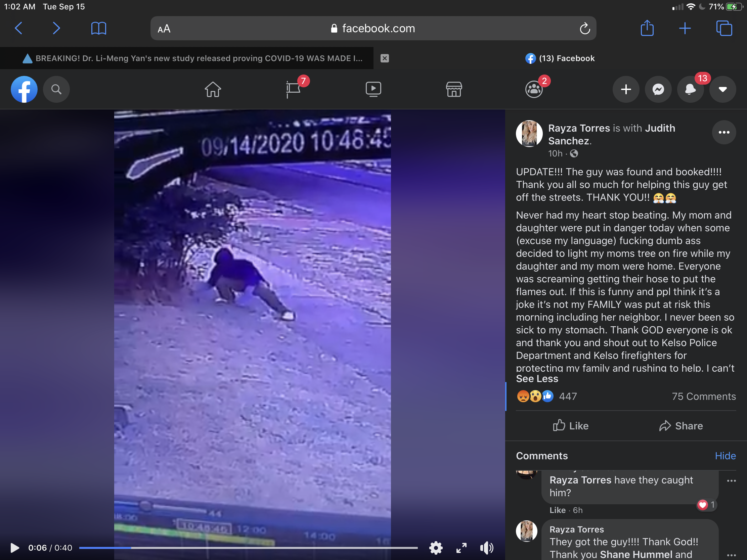Open options for 'have they caught him?' comment

(731, 481)
